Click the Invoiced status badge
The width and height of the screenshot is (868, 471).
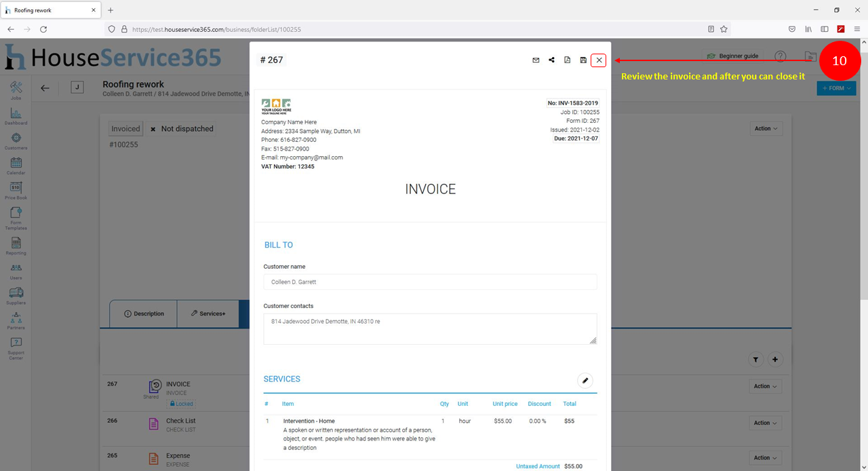point(125,128)
